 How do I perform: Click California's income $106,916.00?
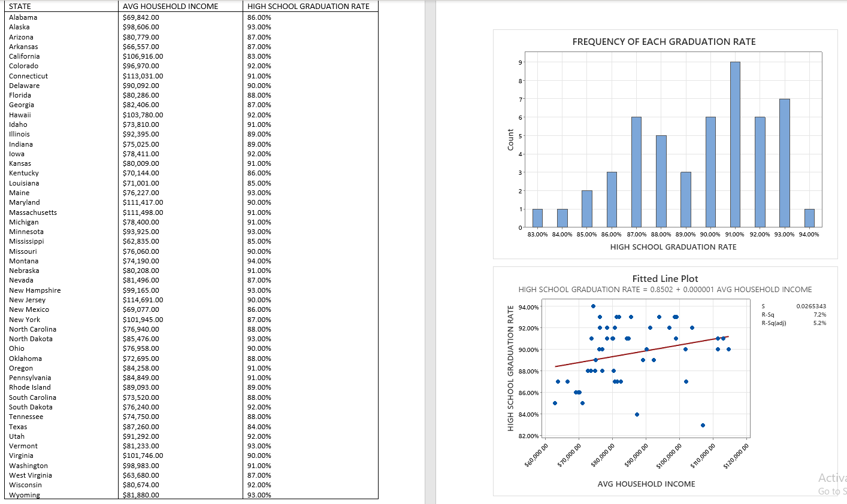143,56
